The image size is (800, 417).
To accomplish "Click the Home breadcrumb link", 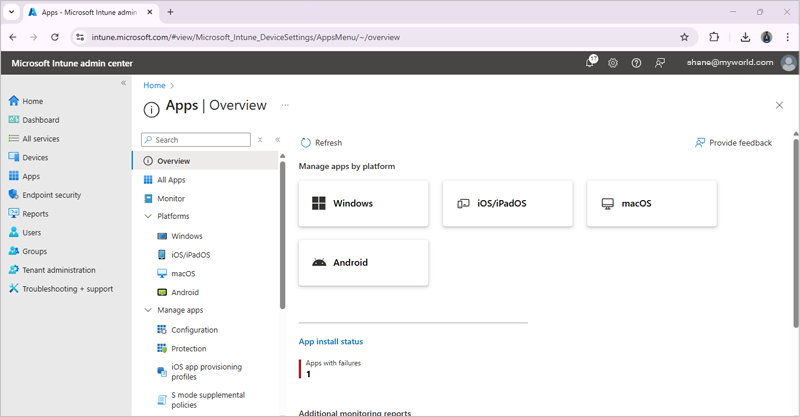I will [154, 86].
